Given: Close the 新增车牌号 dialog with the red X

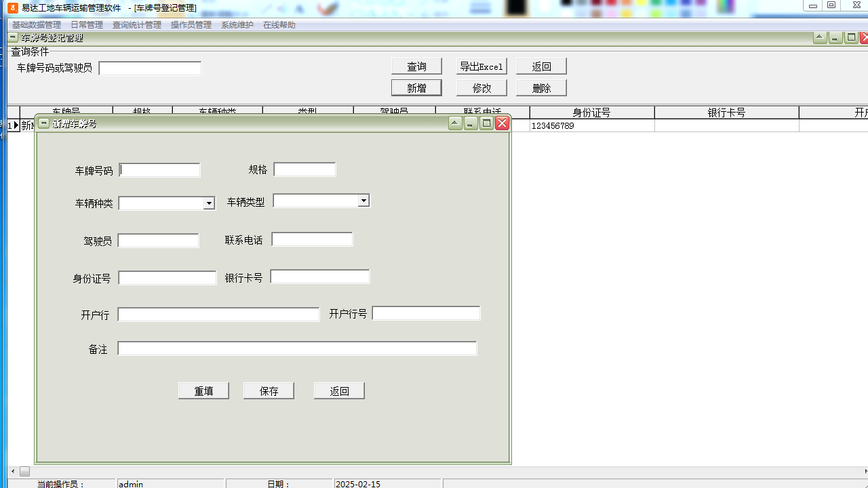Looking at the screenshot, I should coord(502,123).
